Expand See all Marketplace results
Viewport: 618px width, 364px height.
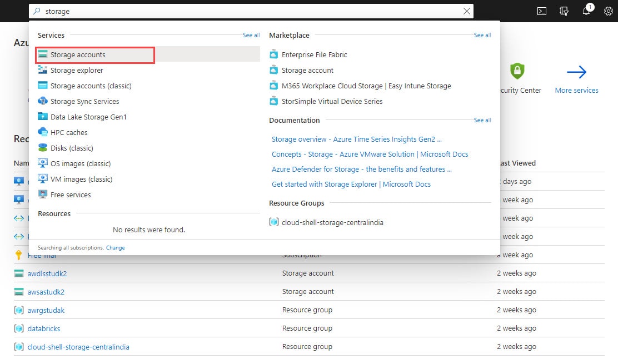(482, 34)
